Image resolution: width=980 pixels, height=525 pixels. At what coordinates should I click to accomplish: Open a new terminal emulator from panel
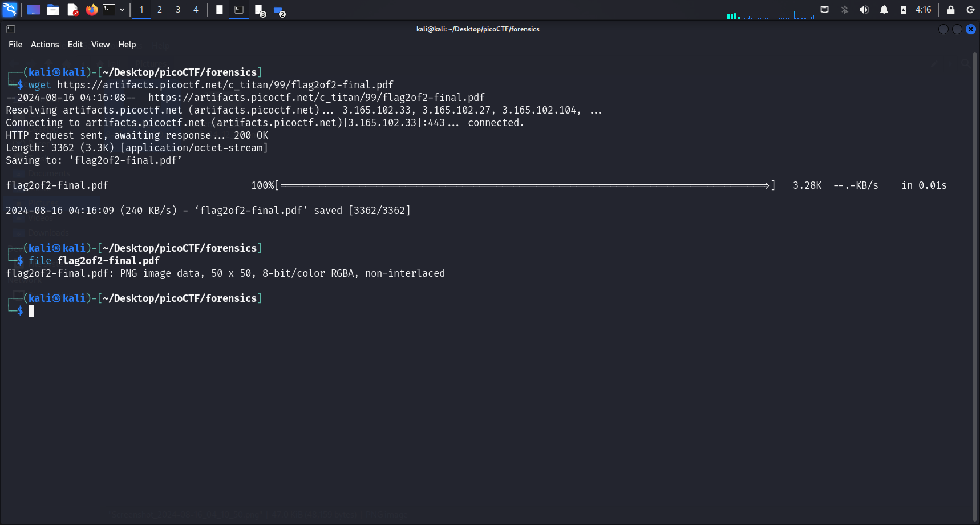pyautogui.click(x=109, y=10)
